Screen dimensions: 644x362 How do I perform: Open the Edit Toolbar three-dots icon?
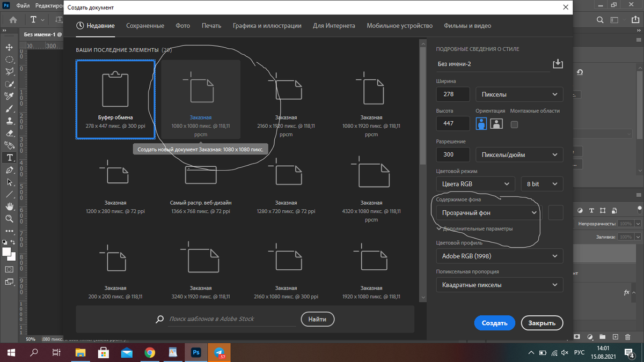click(x=9, y=231)
